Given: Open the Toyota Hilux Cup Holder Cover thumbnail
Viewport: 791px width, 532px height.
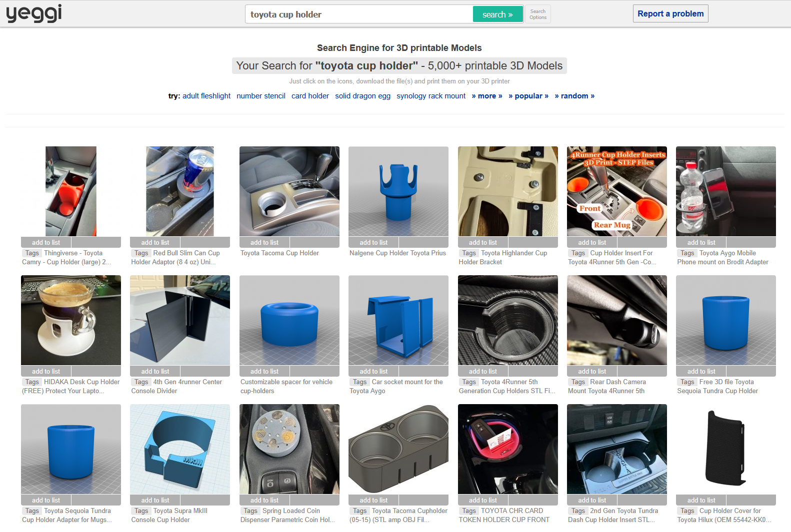Looking at the screenshot, I should (726, 449).
